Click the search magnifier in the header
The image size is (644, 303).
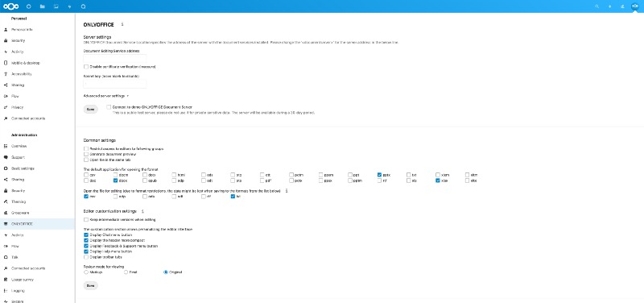(597, 6)
